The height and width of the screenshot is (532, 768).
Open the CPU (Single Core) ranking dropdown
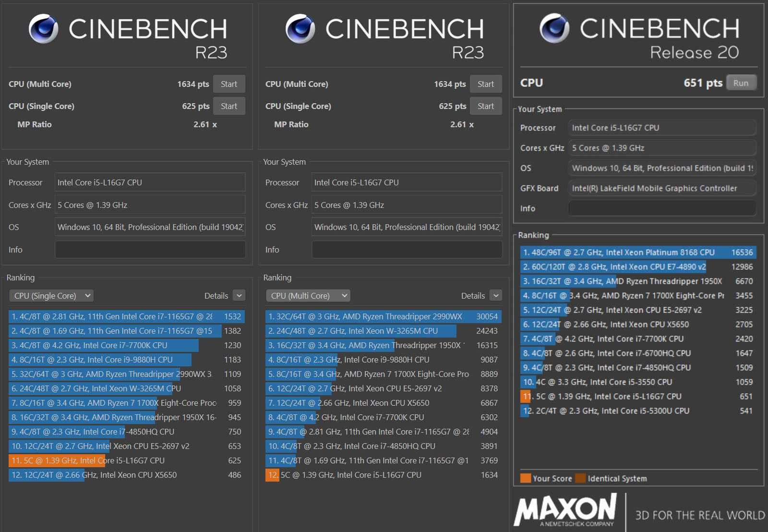tap(51, 296)
